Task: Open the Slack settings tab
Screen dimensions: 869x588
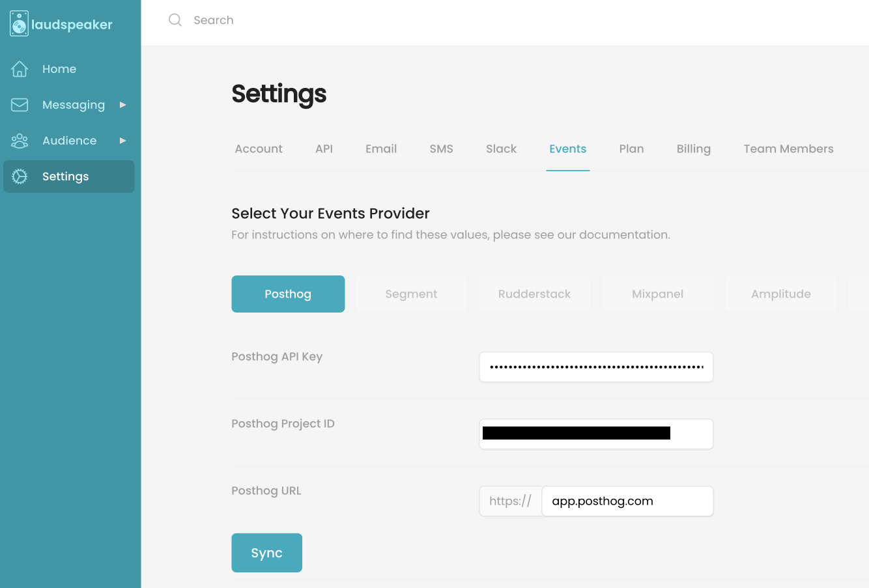Action: click(x=501, y=149)
